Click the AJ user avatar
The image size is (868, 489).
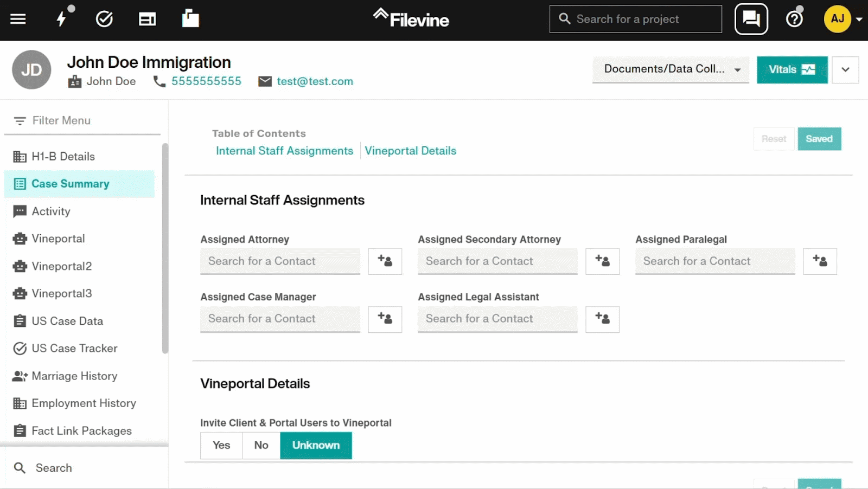click(837, 19)
